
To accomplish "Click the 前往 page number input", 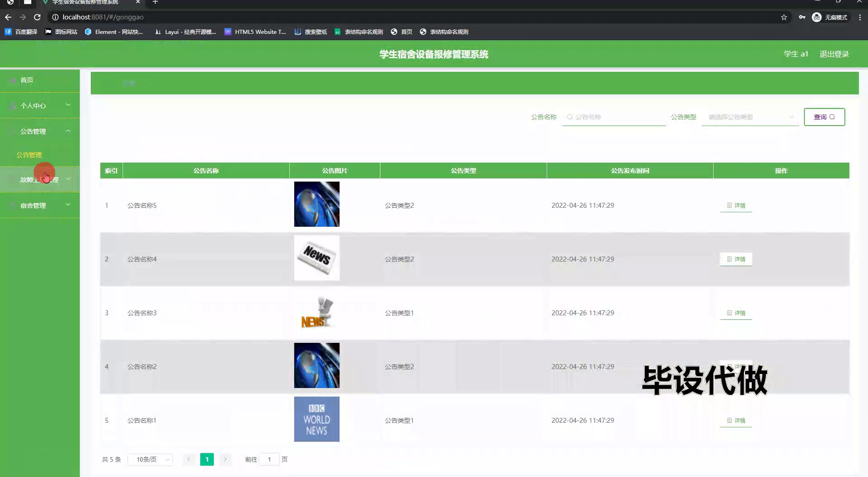I will pyautogui.click(x=269, y=459).
